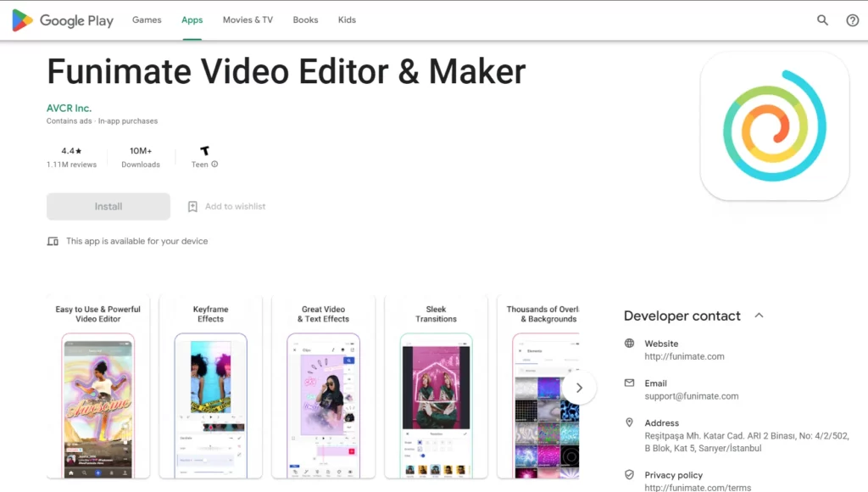Collapse the Developer contact section
868x492 pixels.
[x=759, y=316]
